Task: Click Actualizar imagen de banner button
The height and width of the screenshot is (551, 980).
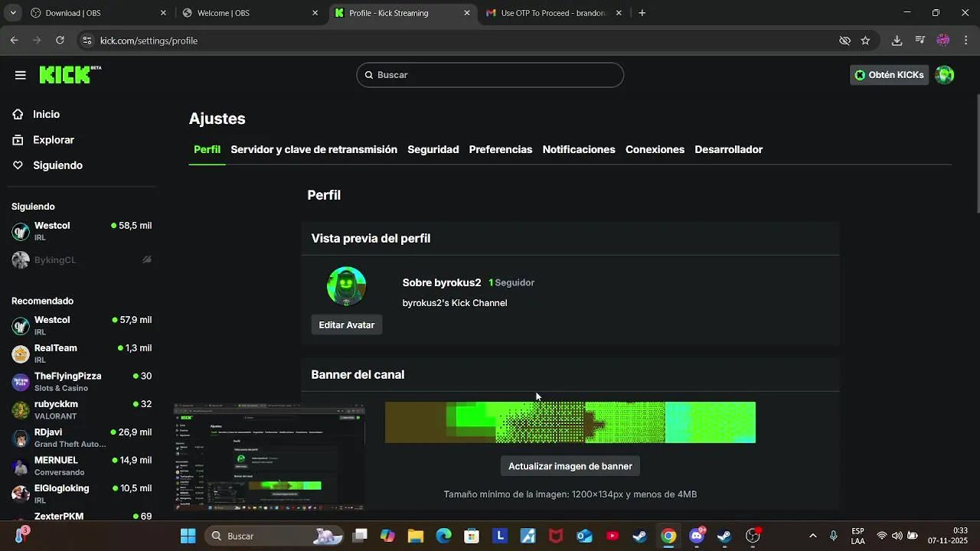Action: pyautogui.click(x=570, y=466)
